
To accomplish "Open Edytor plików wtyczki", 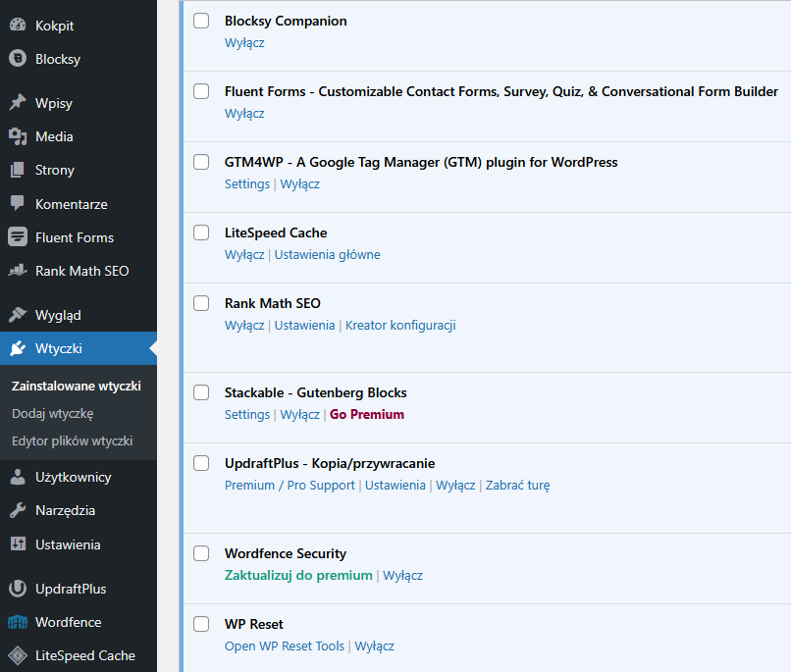I will (73, 440).
